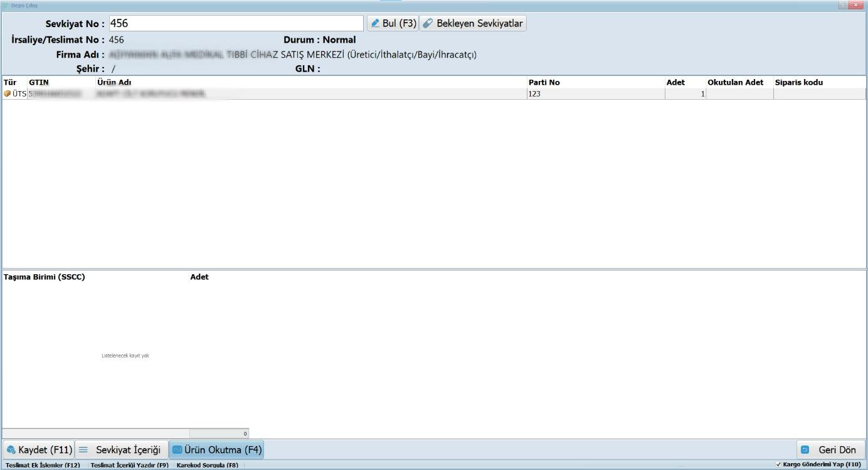Start Ürün Okutma (F4) product scanning
The width and height of the screenshot is (868, 470).
pos(216,449)
